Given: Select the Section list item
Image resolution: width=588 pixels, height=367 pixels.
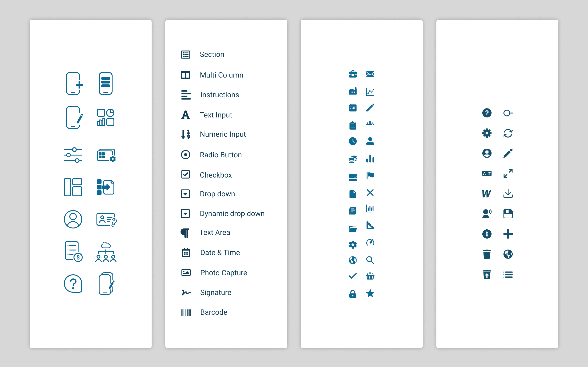Looking at the screenshot, I should pos(212,54).
